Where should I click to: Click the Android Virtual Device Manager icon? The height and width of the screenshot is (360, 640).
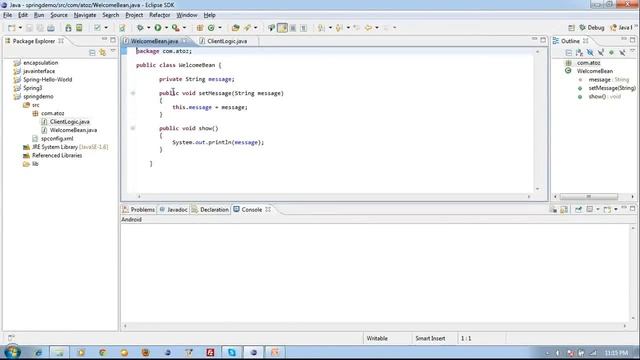(x=79, y=28)
